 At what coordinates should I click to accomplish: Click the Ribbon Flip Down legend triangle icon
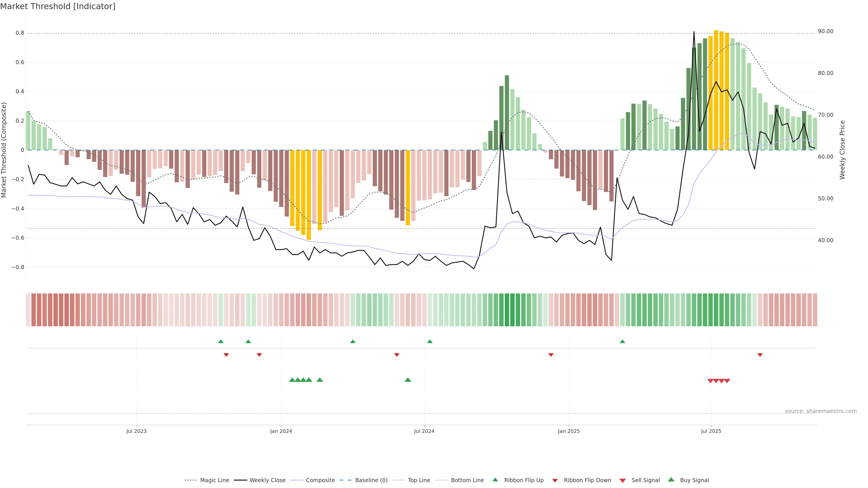click(555, 481)
